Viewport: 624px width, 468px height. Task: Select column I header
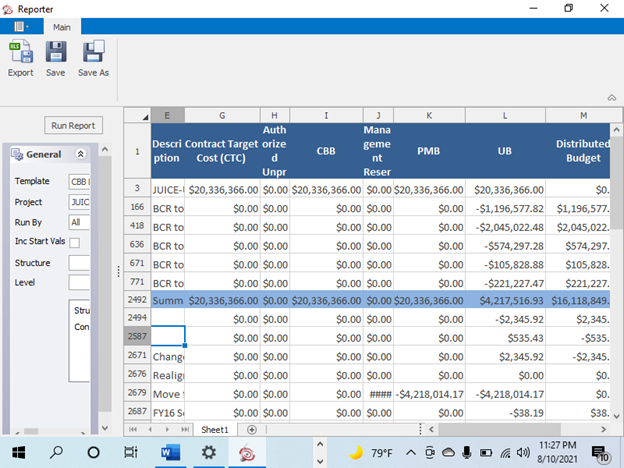pyautogui.click(x=326, y=115)
